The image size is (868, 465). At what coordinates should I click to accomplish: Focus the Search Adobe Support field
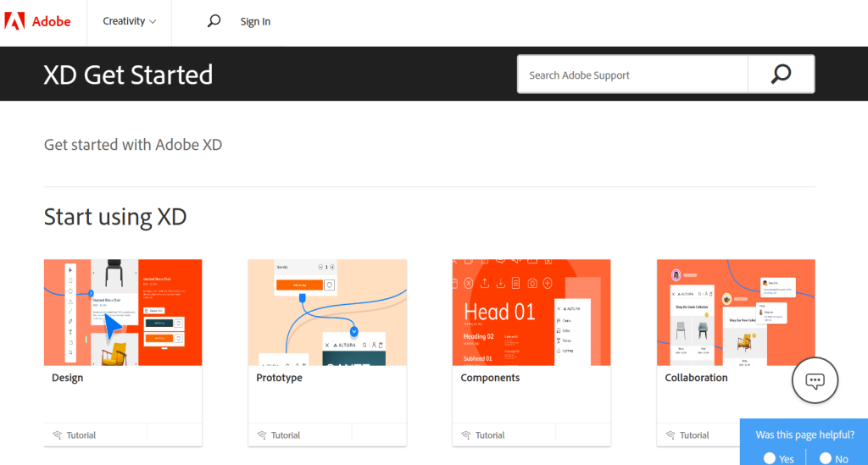(x=632, y=74)
